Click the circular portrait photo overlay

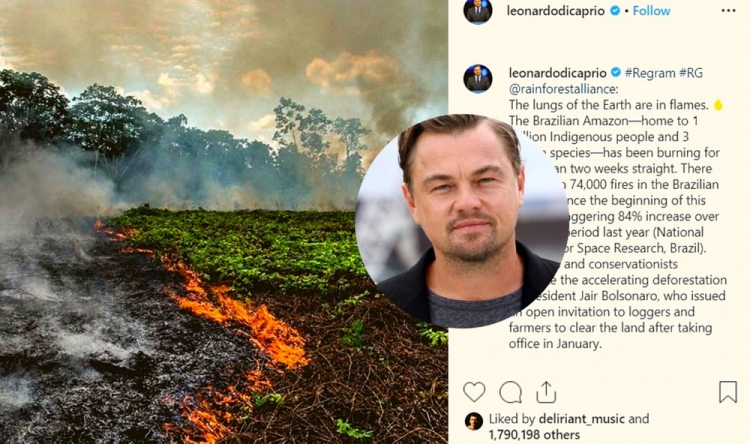pos(462,221)
